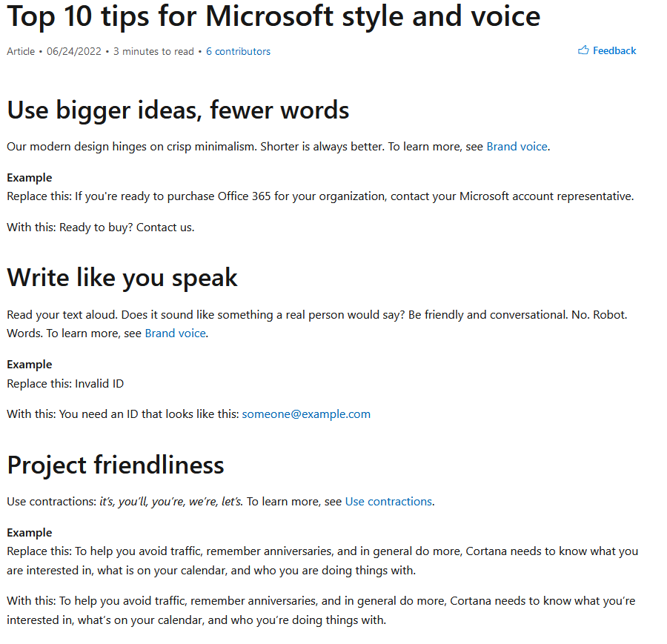Select the Use bigger ideas, fewer words heading
Image resolution: width=667 pixels, height=644 pixels.
[x=178, y=110]
